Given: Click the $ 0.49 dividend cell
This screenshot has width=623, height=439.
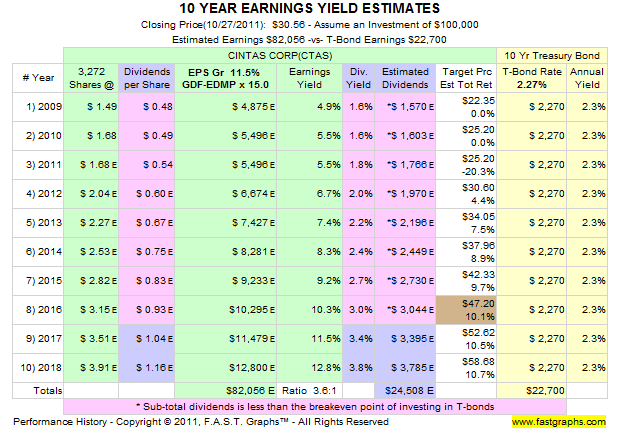Looking at the screenshot, I should click(x=147, y=136).
